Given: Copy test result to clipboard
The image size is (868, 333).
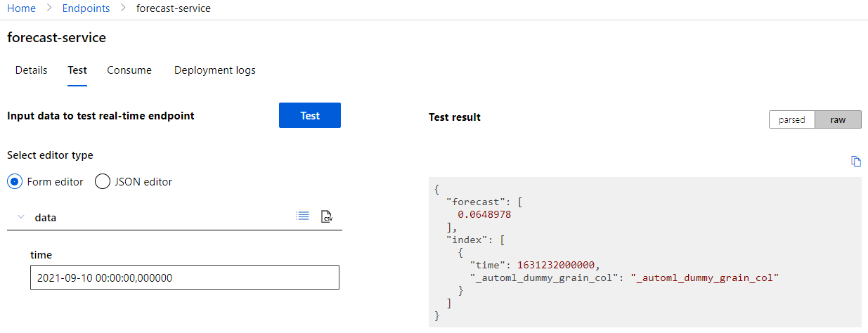Looking at the screenshot, I should pos(856,162).
